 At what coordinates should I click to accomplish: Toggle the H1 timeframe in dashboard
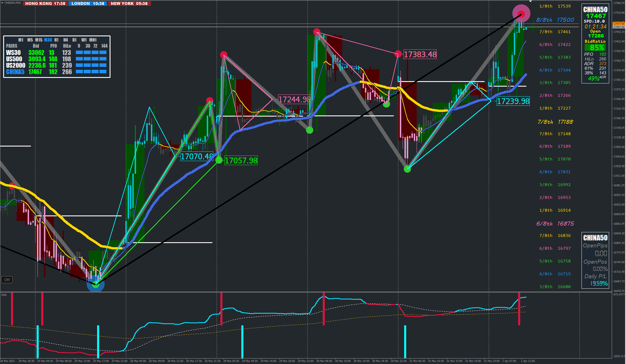coord(56,40)
